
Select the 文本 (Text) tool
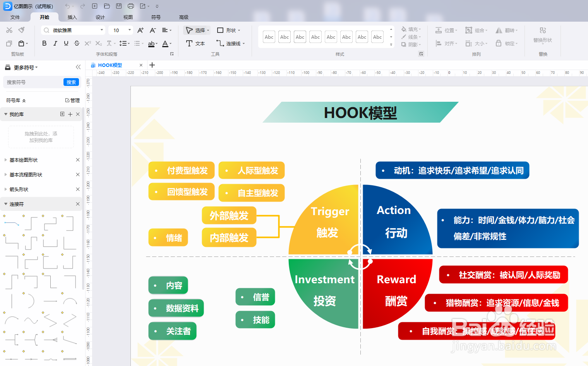[x=195, y=43]
